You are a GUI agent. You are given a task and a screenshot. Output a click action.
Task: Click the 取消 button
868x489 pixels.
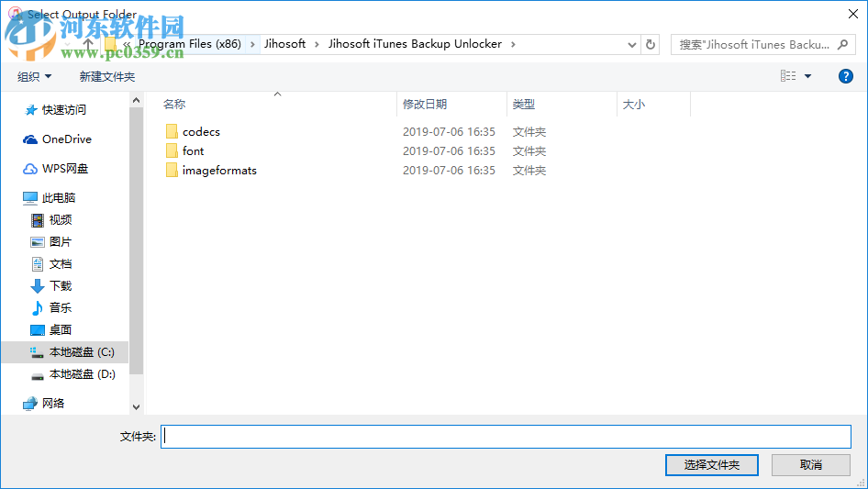811,464
